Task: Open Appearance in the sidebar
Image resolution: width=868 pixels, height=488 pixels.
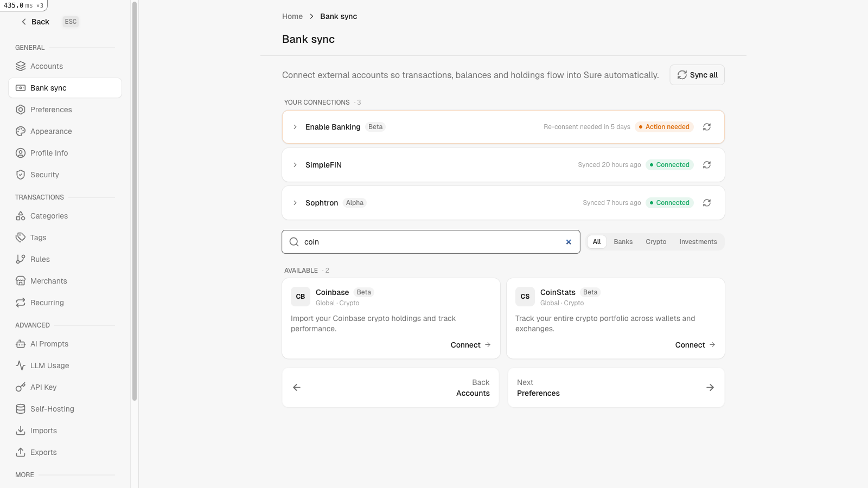Action: [65, 131]
